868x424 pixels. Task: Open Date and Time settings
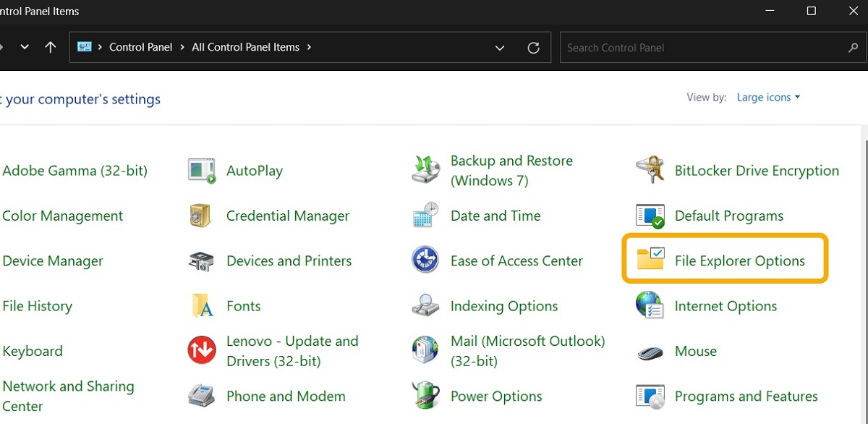point(495,216)
